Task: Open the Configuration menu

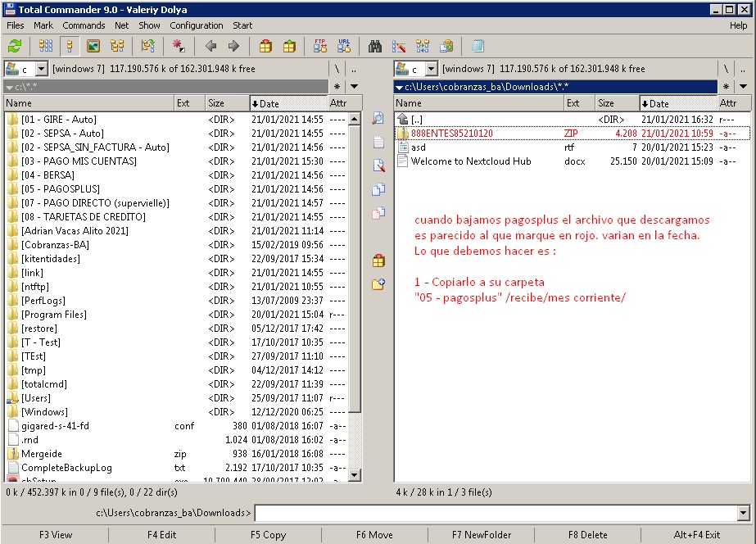Action: (x=197, y=25)
